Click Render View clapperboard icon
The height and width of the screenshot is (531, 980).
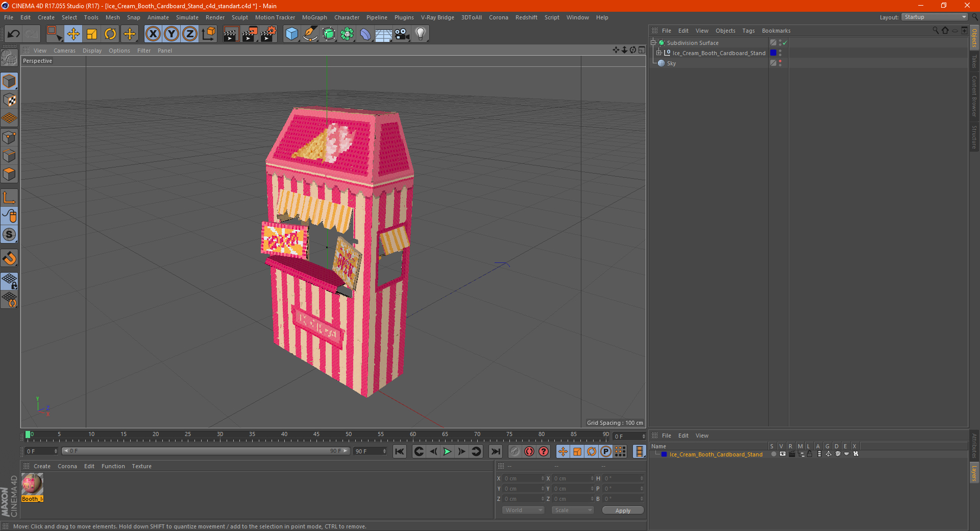click(x=231, y=34)
